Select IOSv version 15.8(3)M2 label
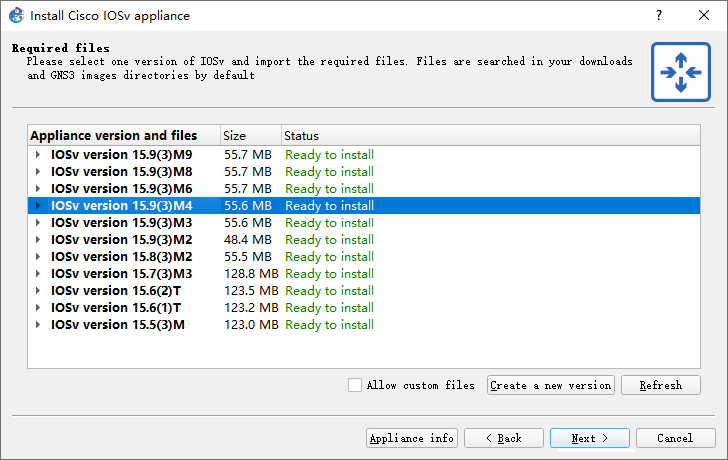This screenshot has height=460, width=728. [x=122, y=257]
